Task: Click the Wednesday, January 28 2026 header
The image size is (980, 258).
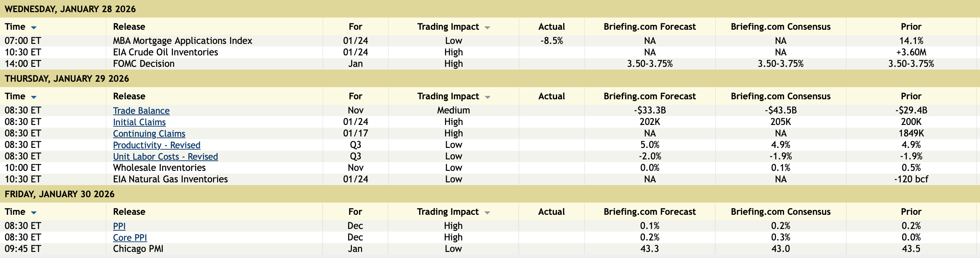Action: coord(70,9)
